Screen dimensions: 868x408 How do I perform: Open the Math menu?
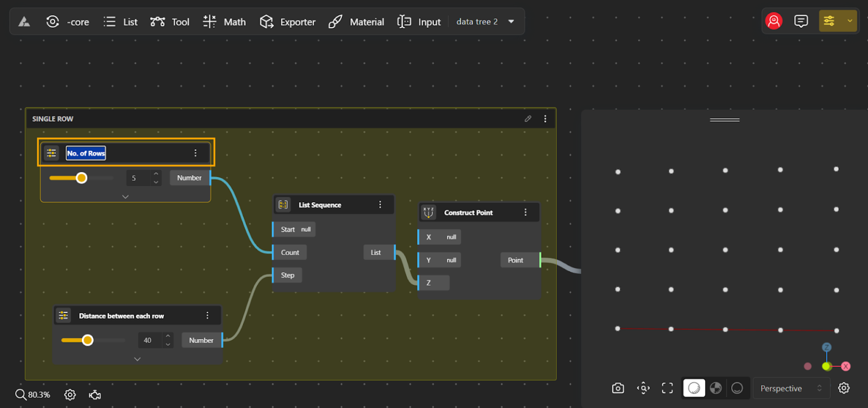coord(224,22)
